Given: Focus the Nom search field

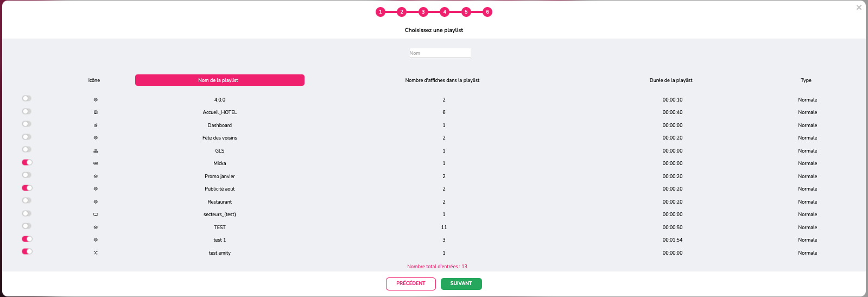Looking at the screenshot, I should [440, 53].
